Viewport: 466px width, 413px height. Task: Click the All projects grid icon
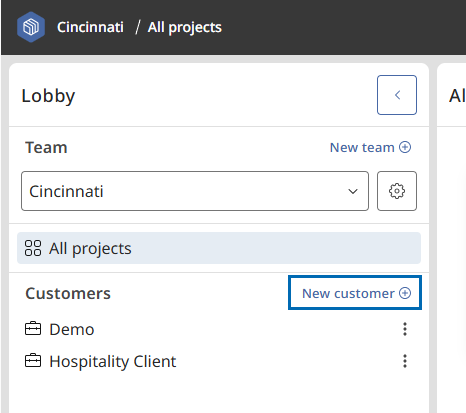tap(33, 248)
